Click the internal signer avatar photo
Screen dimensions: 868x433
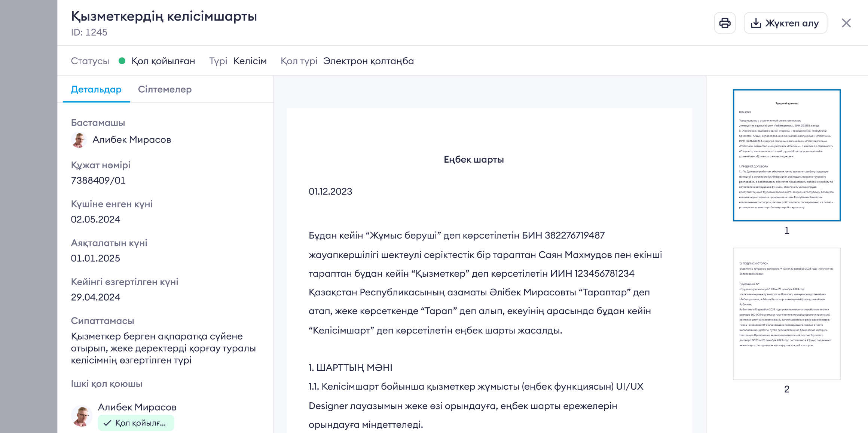[82, 416]
